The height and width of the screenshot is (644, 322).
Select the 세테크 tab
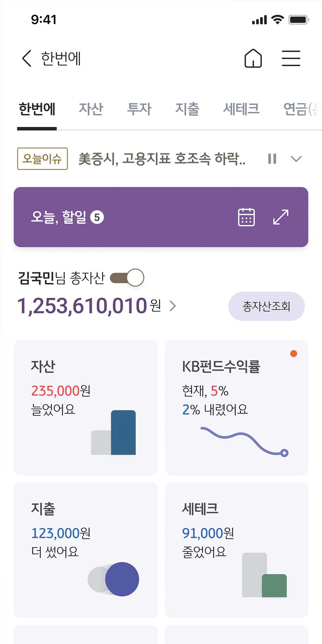point(241,109)
